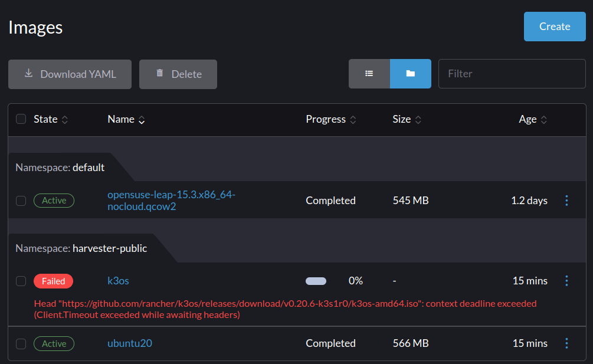The image size is (593, 364).
Task: Click the k3os progress bar
Action: [x=316, y=281]
